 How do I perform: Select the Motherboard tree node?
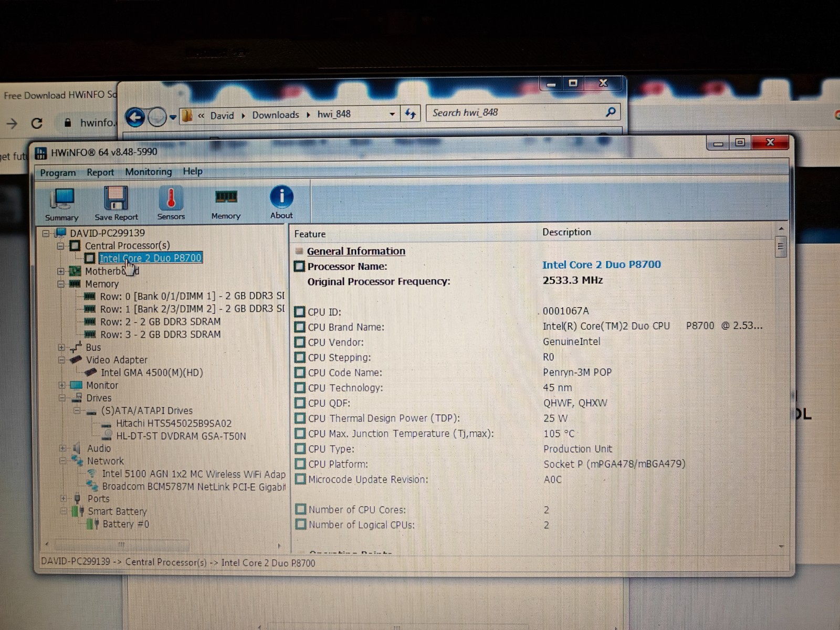(x=112, y=271)
